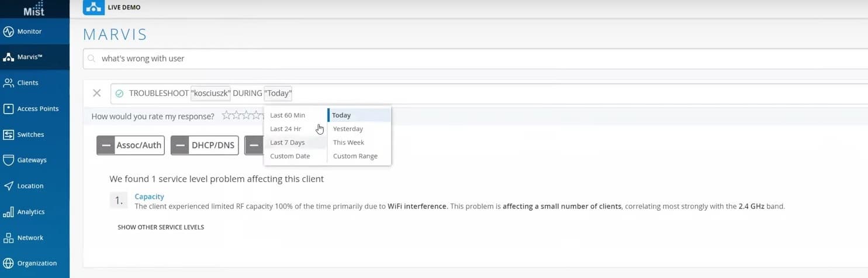This screenshot has width=868, height=278.
Task: Click "How would you rate my response?" text
Action: pos(153,116)
